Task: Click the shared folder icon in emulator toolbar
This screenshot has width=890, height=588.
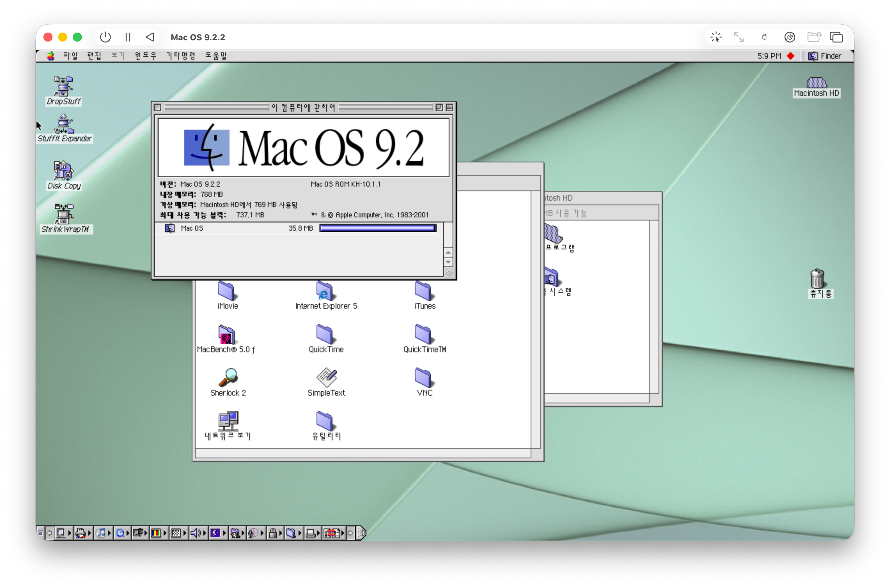Action: click(x=814, y=37)
